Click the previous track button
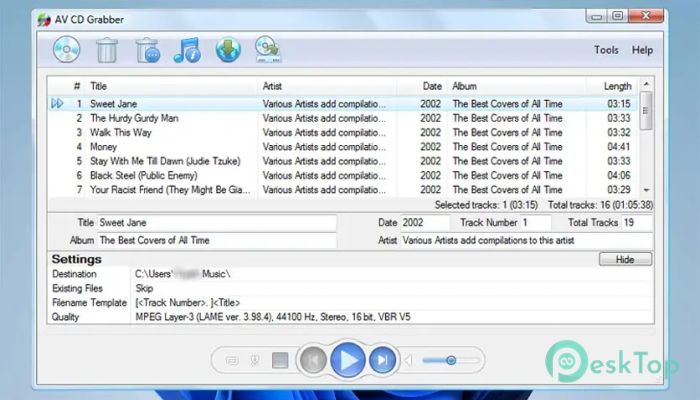 tap(313, 360)
